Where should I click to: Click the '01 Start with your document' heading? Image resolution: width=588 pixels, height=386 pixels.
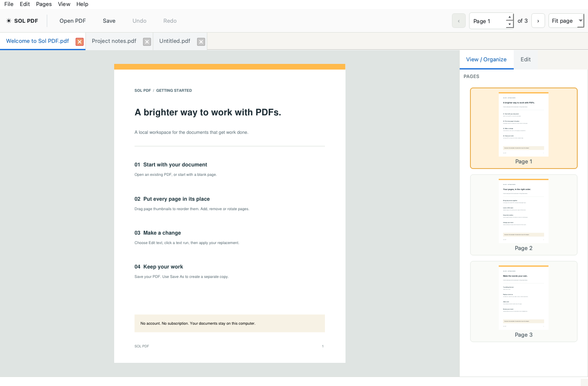171,165
